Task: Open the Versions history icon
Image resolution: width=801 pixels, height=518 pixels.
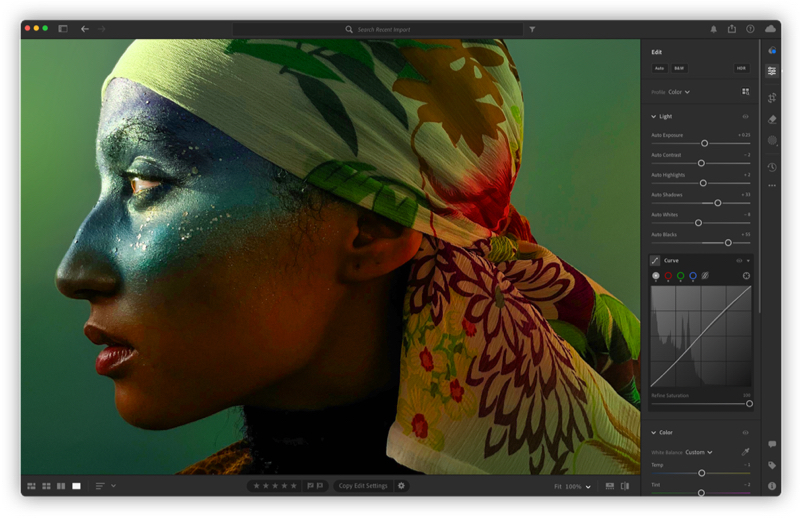Action: [772, 167]
